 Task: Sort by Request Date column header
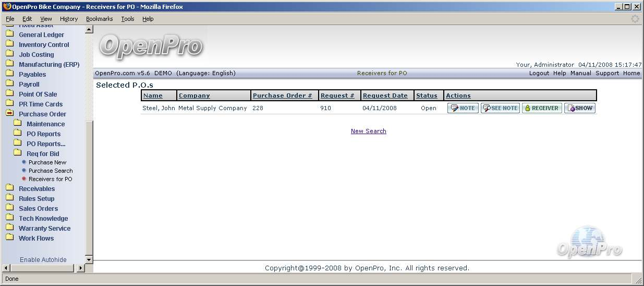pos(385,96)
